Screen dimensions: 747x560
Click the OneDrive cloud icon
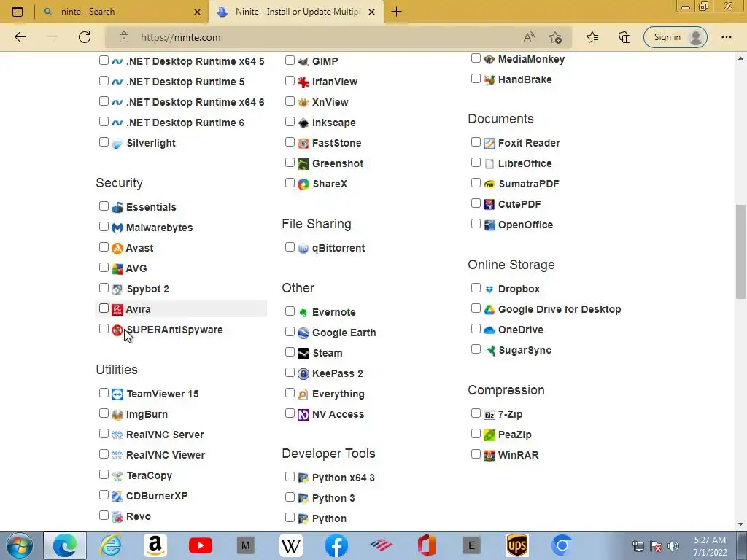click(x=489, y=330)
